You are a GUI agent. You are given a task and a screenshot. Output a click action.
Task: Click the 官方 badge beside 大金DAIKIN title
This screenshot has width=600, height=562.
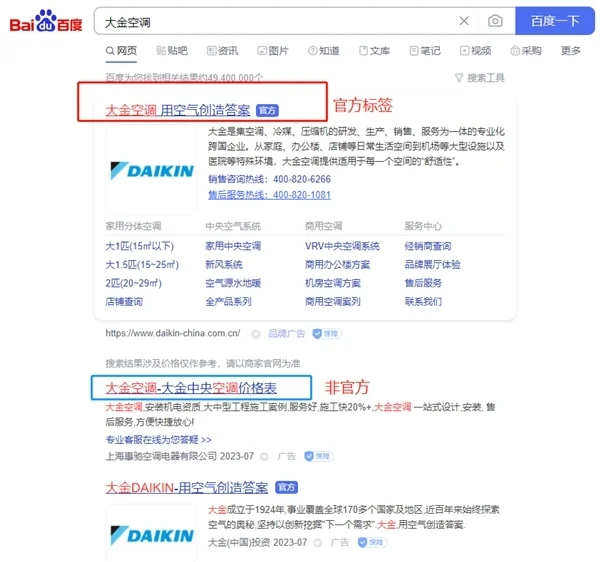point(286,487)
